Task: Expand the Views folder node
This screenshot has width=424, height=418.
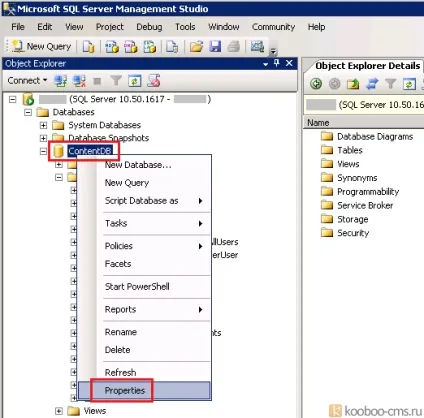Action: click(x=59, y=411)
